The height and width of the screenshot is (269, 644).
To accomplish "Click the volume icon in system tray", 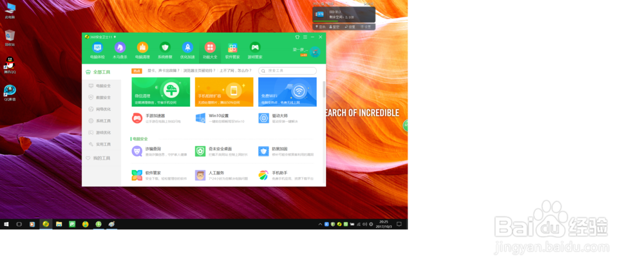I will (x=365, y=224).
